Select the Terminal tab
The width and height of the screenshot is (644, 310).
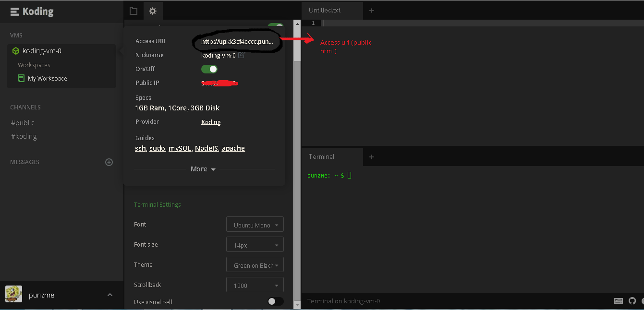click(321, 156)
